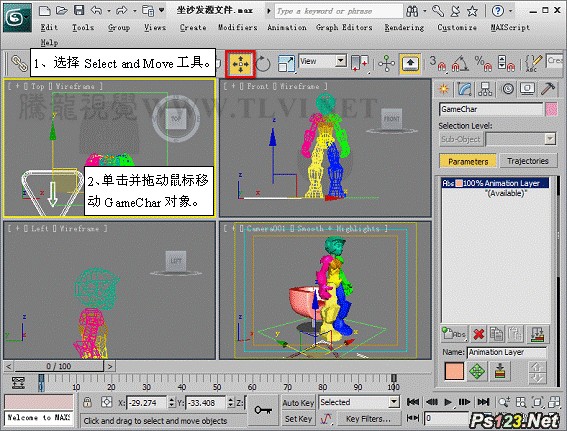Click the Sub-Object button
Image resolution: width=567 pixels, height=431 pixels.
461,139
